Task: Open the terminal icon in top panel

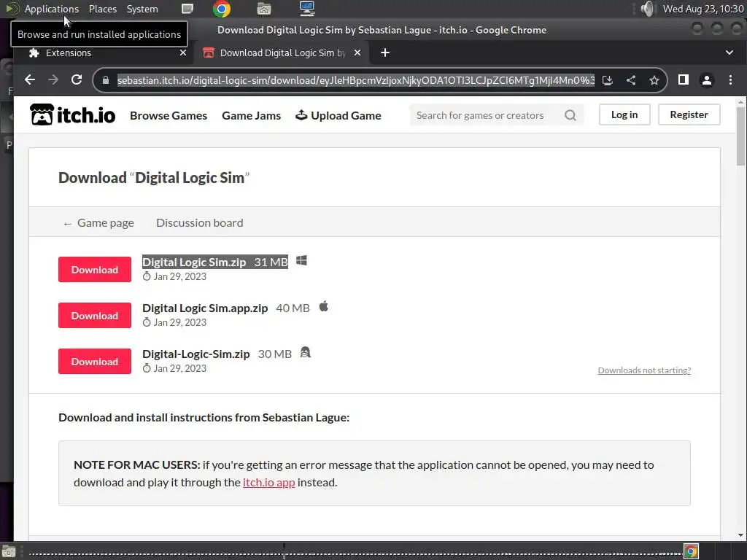Action: click(x=187, y=9)
